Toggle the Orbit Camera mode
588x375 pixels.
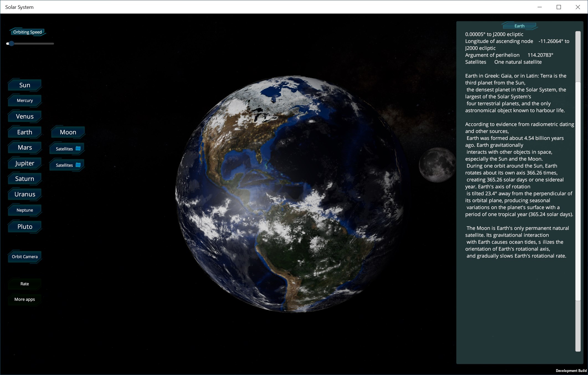click(25, 256)
